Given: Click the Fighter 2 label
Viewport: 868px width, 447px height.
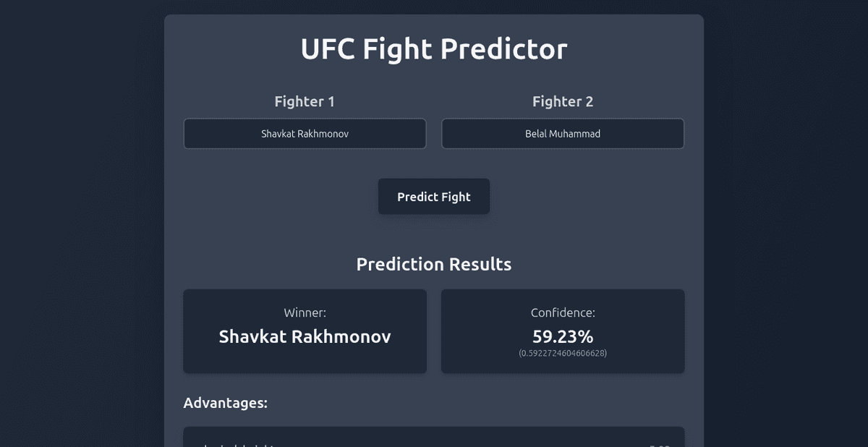Looking at the screenshot, I should (x=562, y=101).
